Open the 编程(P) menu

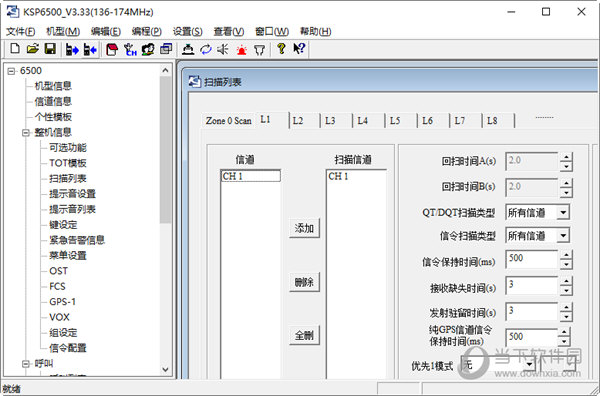pos(147,31)
